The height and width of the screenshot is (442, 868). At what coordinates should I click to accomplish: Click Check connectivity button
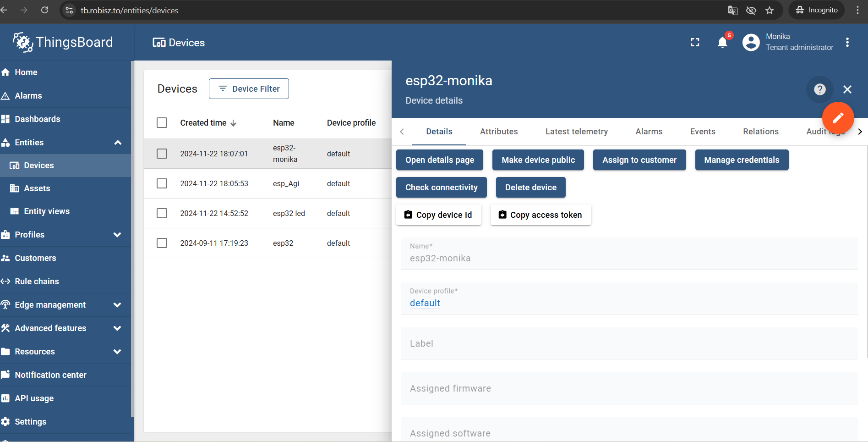442,188
